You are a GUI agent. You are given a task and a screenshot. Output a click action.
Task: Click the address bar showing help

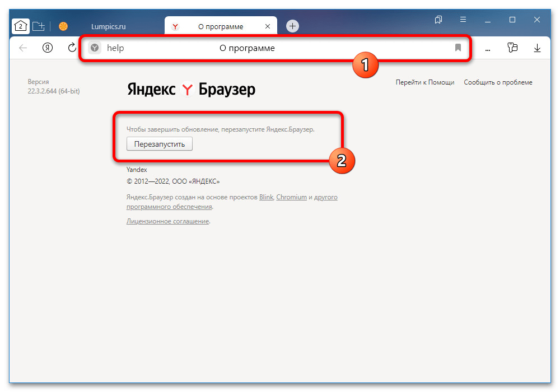[x=275, y=48]
